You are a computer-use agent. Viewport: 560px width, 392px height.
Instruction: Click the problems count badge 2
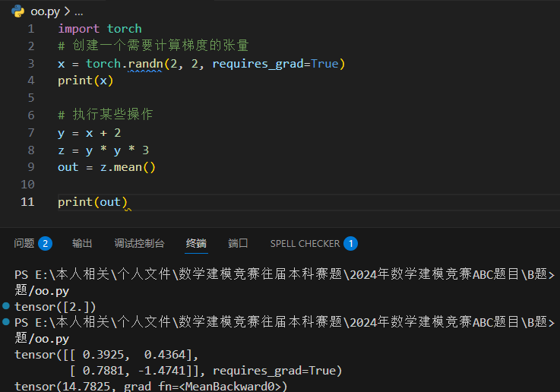click(x=46, y=244)
